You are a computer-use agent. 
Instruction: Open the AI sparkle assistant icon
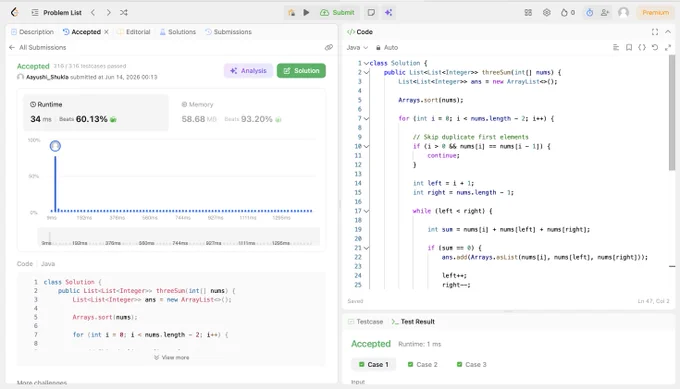click(x=389, y=13)
